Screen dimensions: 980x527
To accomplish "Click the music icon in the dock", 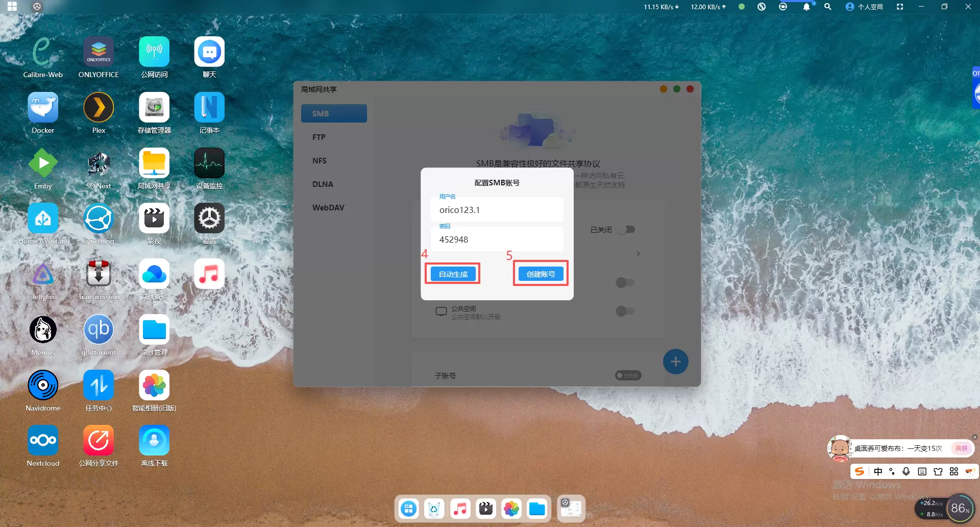I will pyautogui.click(x=460, y=509).
